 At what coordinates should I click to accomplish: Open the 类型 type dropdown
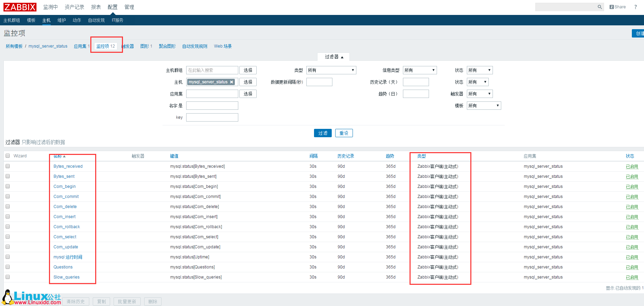[x=331, y=70]
